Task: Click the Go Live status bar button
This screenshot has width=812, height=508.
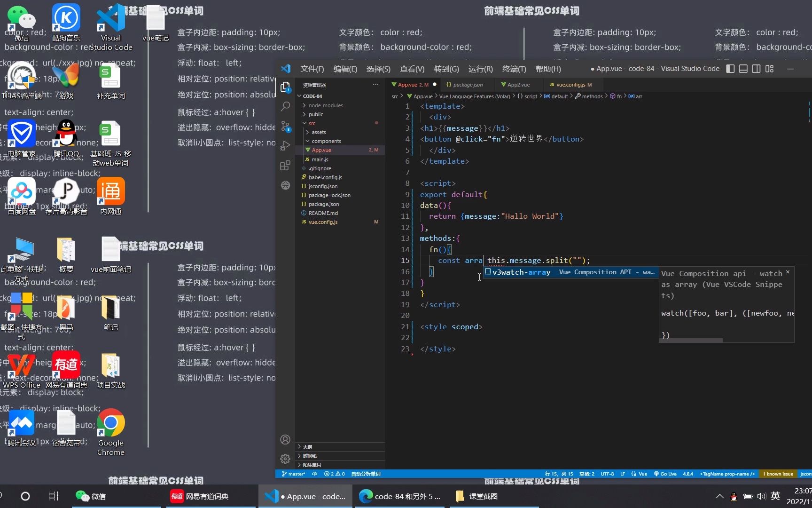Action: (665, 474)
